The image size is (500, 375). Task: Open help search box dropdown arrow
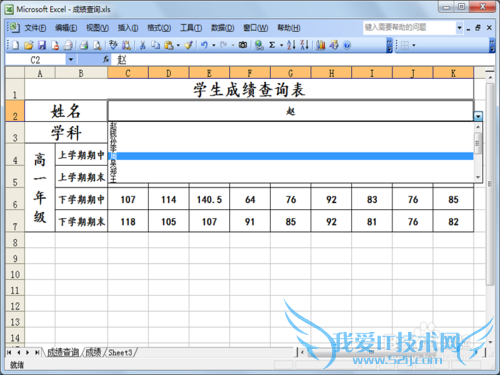(459, 28)
